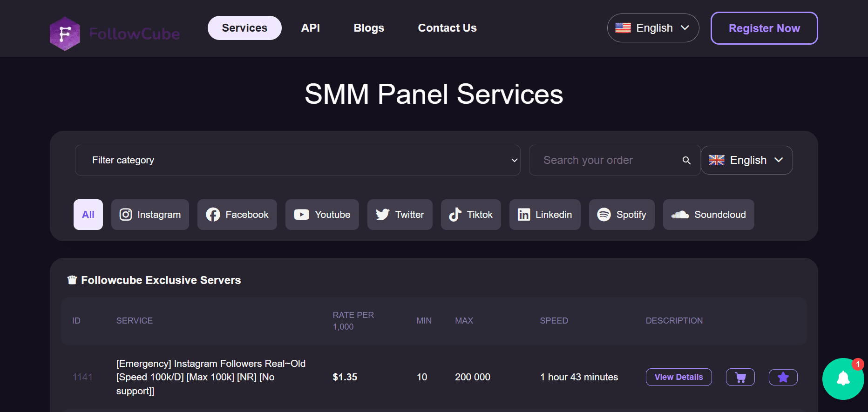Add service 1141 to cart
The height and width of the screenshot is (412, 868).
740,377
